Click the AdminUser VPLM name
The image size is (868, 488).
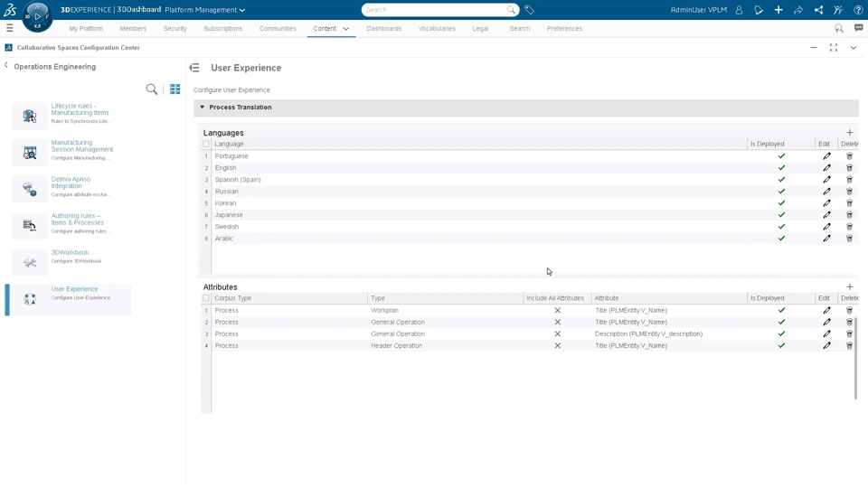[x=699, y=10]
